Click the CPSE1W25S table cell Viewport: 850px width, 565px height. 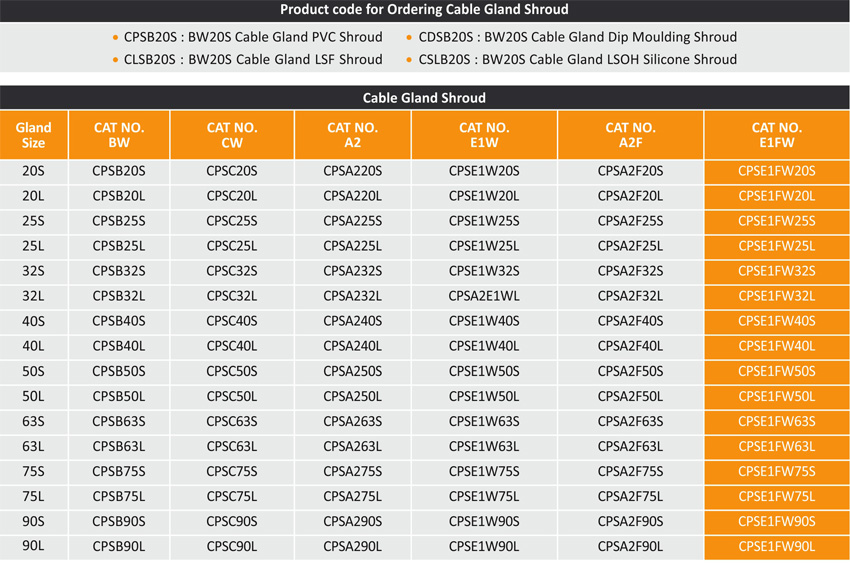click(484, 221)
